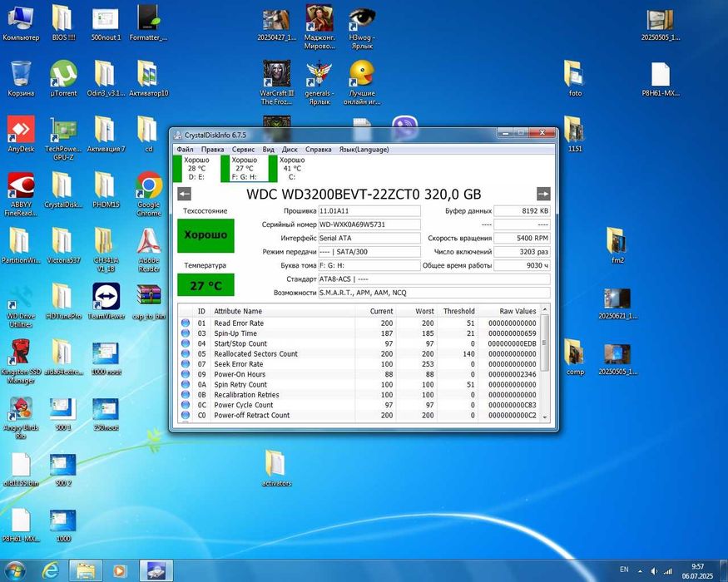The width and height of the screenshot is (728, 582).
Task: Click the EN language indicator in tray
Action: coord(625,570)
